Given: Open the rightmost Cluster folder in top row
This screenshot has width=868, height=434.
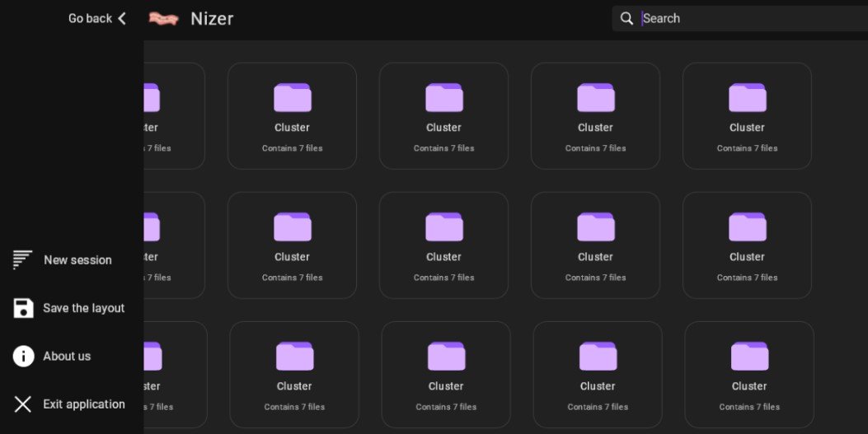Looking at the screenshot, I should 747,115.
